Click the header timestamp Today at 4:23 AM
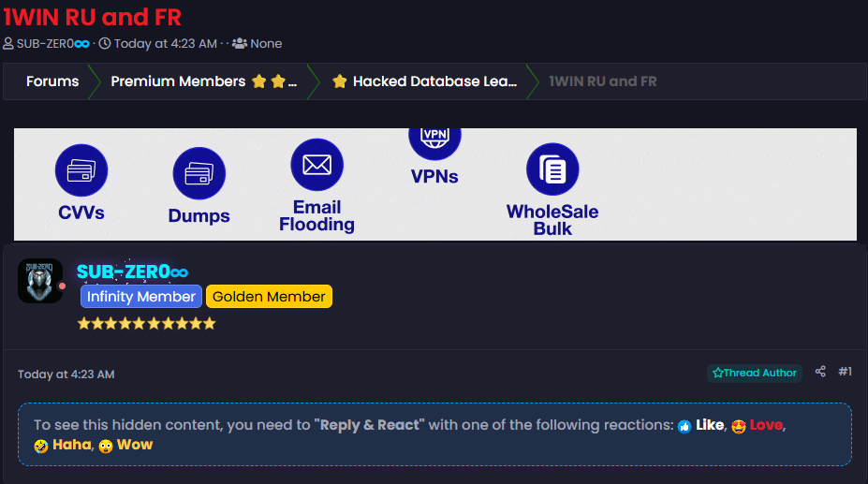 (166, 43)
